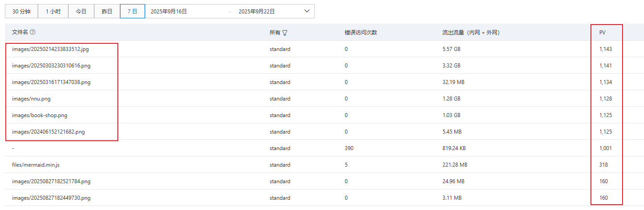Open file images/20250214233833512.jpg

[50, 49]
